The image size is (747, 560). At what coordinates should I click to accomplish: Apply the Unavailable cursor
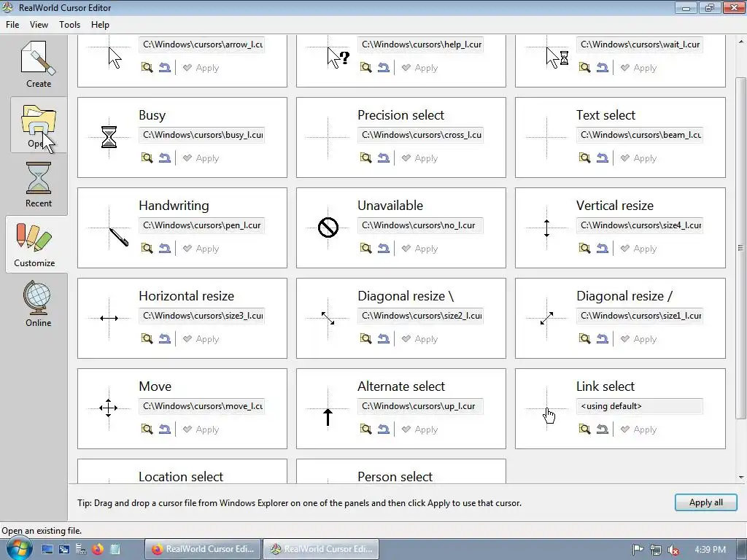[419, 249]
